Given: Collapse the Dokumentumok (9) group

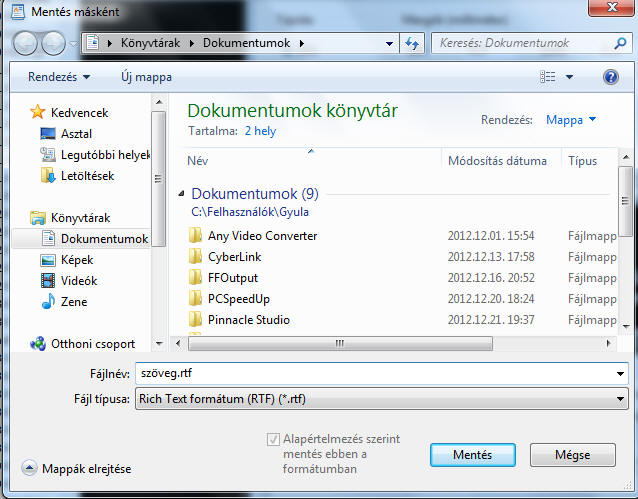Looking at the screenshot, I should pos(181,194).
